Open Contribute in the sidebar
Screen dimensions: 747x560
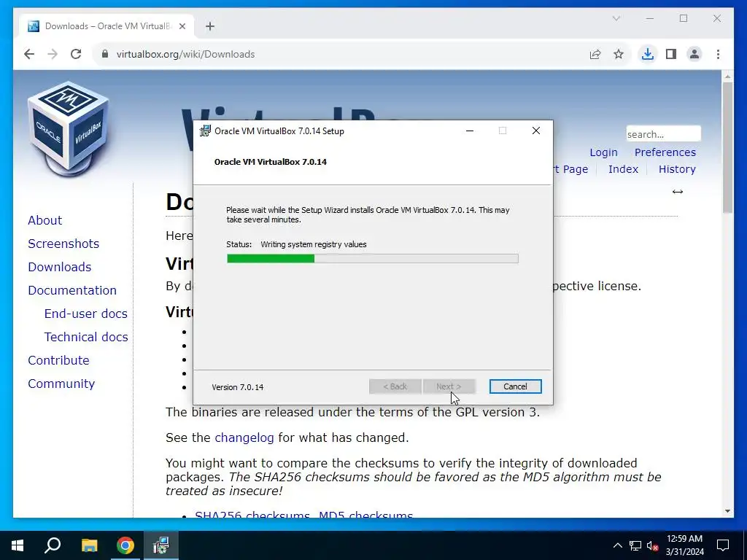click(x=58, y=360)
